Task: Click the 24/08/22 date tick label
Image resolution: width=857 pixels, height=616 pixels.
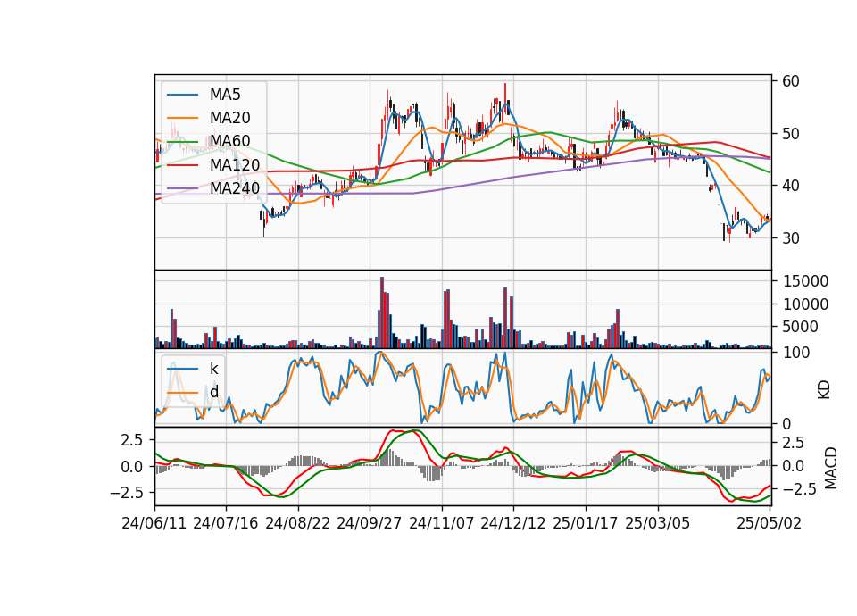Action: [x=298, y=523]
